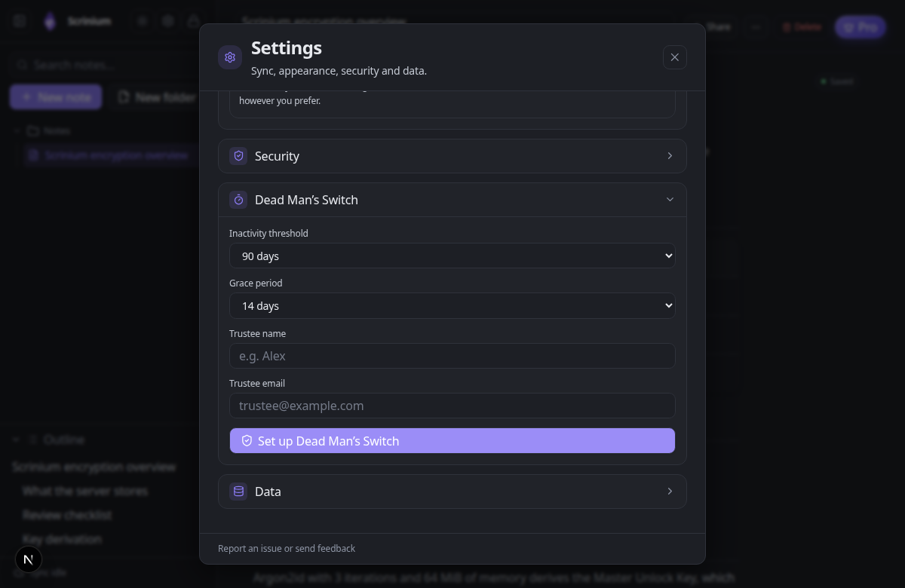Click shield icon on setup button
The height and width of the screenshot is (588, 905).
(x=247, y=441)
